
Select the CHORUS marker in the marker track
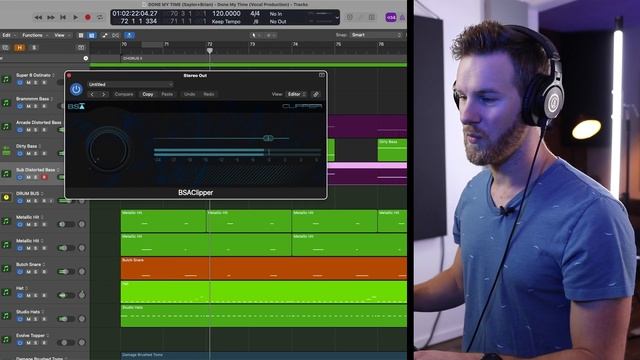133,58
